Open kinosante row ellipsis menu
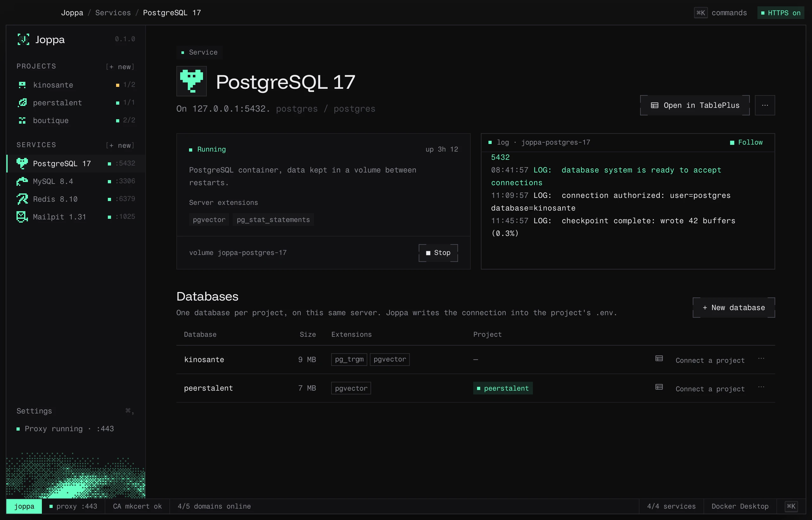The height and width of the screenshot is (520, 812). point(761,359)
